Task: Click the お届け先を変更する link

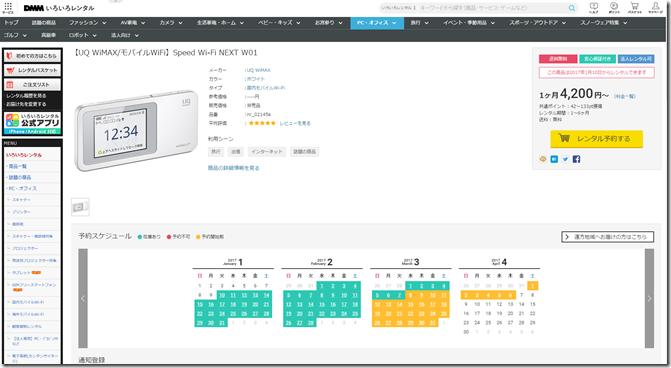Action: 26,104
